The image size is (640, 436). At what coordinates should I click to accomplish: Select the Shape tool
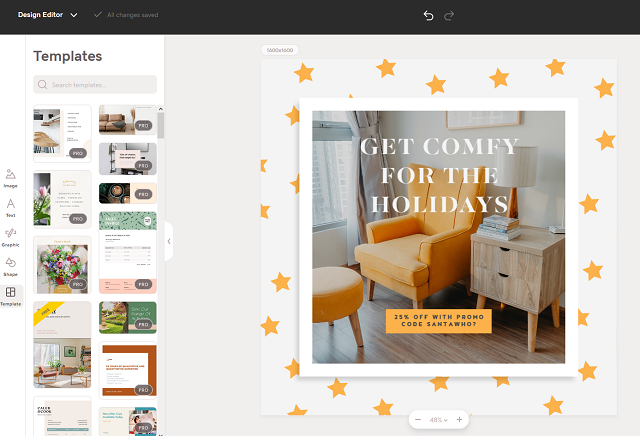[x=11, y=265]
